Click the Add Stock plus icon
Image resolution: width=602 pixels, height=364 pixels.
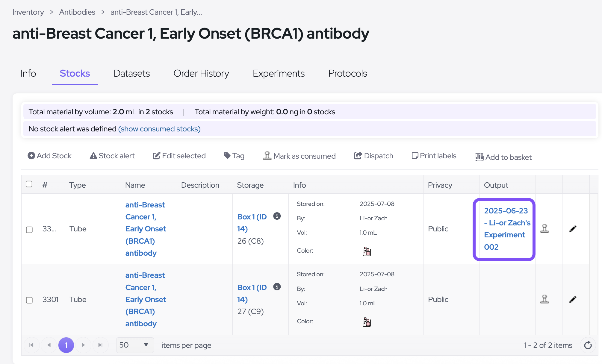coord(31,156)
